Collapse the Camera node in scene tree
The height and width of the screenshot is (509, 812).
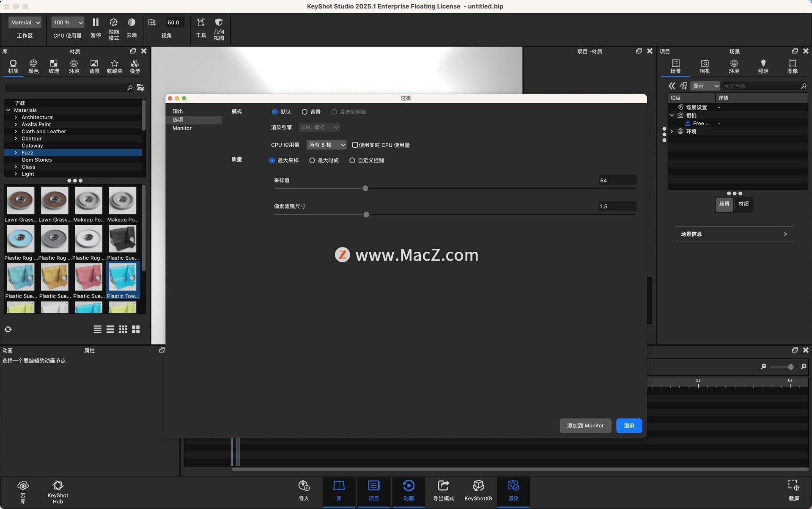click(x=672, y=116)
